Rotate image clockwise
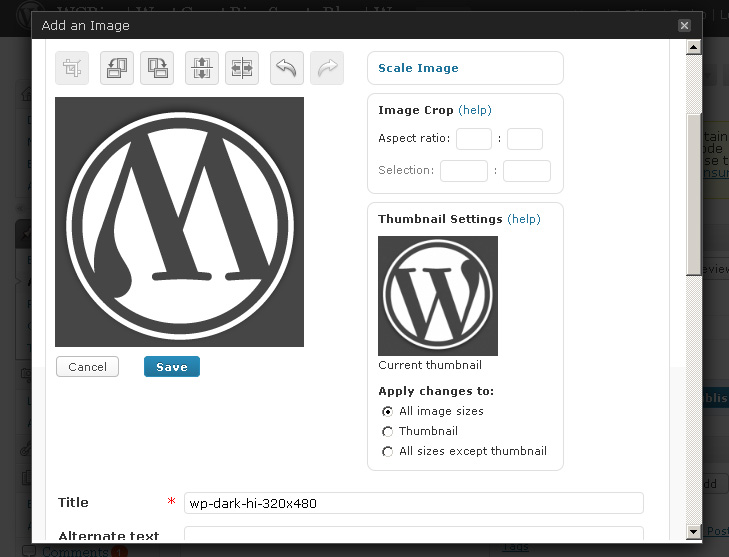Screen dimensions: 729x557 (x=157, y=68)
